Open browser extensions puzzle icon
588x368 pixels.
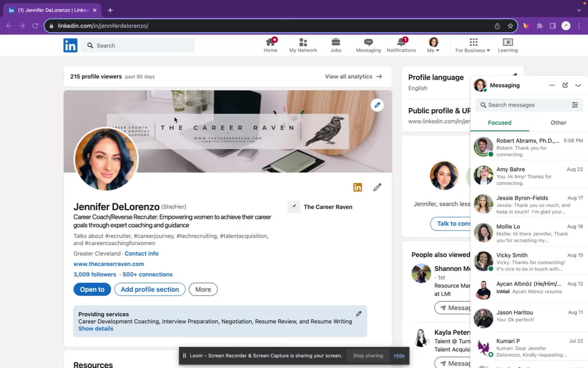[540, 26]
